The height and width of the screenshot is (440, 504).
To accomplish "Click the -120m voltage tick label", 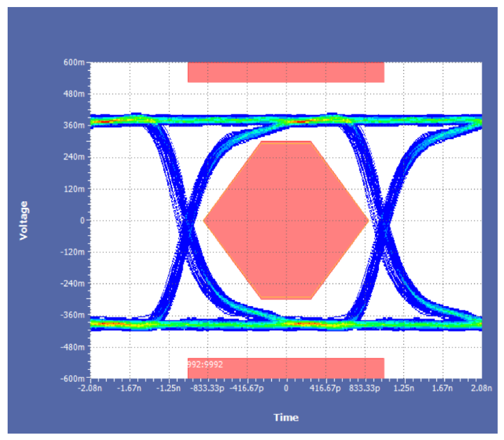I will (75, 252).
